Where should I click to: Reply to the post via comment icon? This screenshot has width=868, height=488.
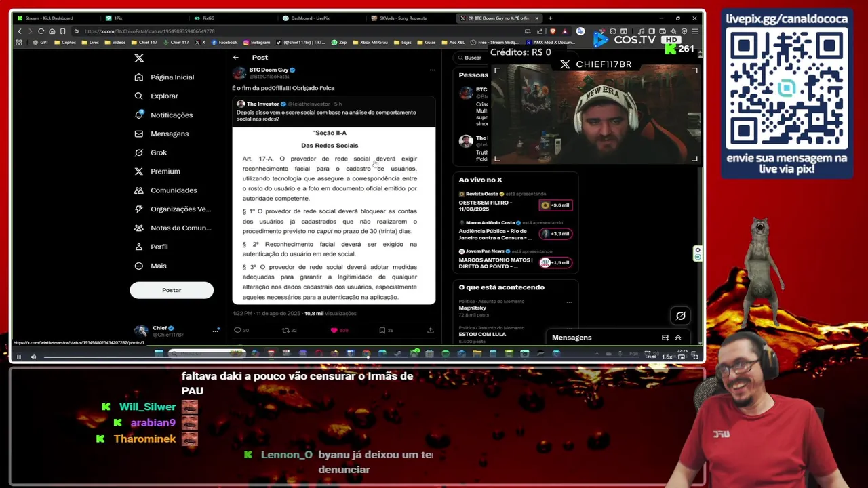click(237, 331)
